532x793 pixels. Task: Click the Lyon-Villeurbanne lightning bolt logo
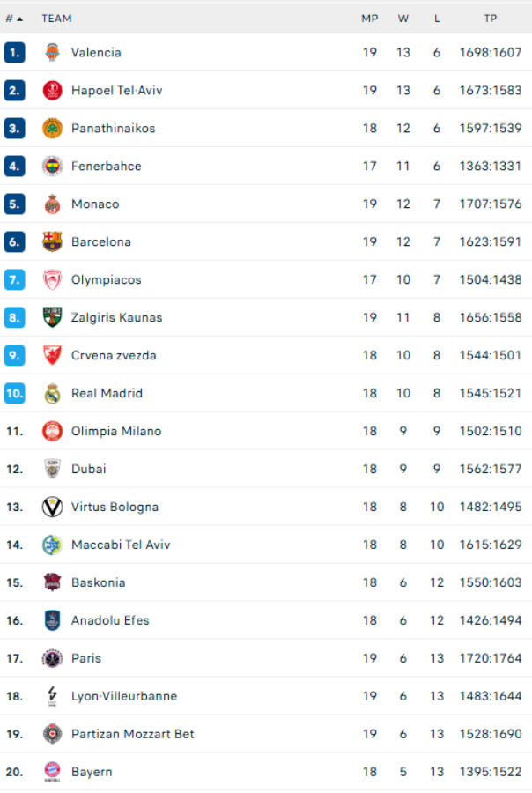(x=53, y=696)
